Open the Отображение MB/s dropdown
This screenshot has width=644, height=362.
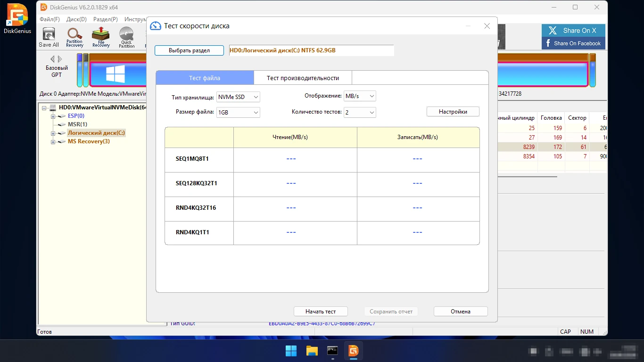[360, 96]
